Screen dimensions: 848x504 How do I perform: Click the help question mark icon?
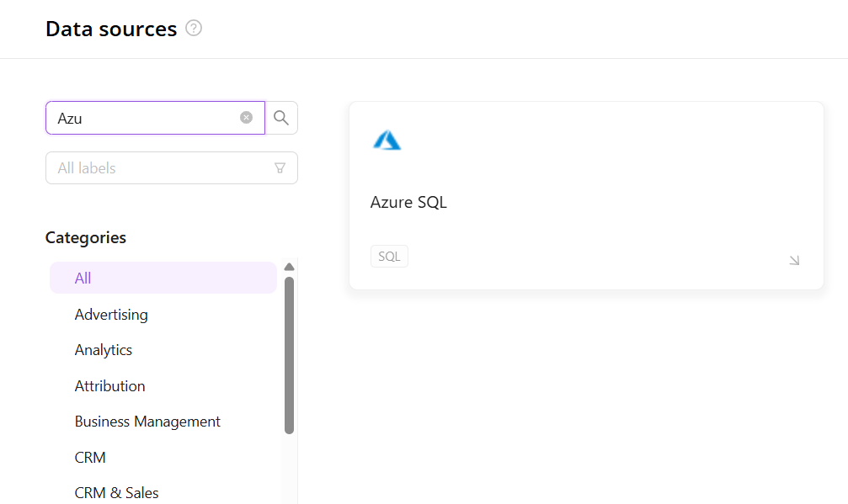(194, 29)
